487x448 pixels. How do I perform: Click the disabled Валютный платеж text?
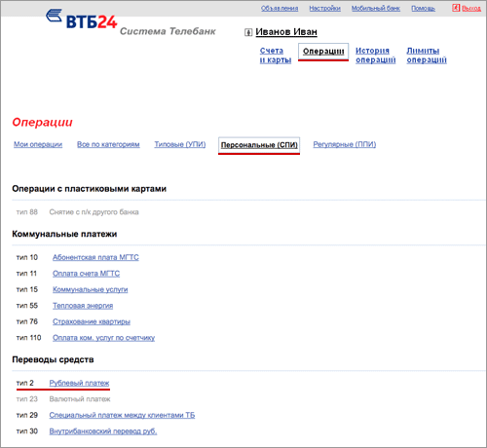[x=80, y=399]
